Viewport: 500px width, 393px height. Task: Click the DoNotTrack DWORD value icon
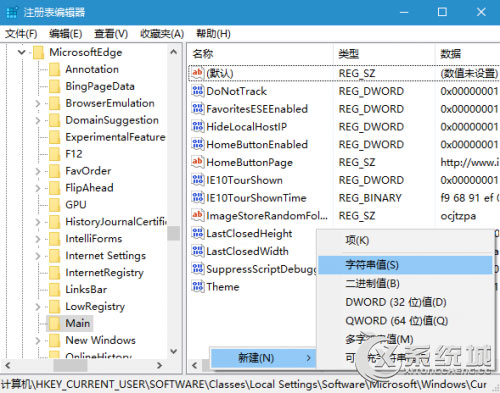coord(197,91)
